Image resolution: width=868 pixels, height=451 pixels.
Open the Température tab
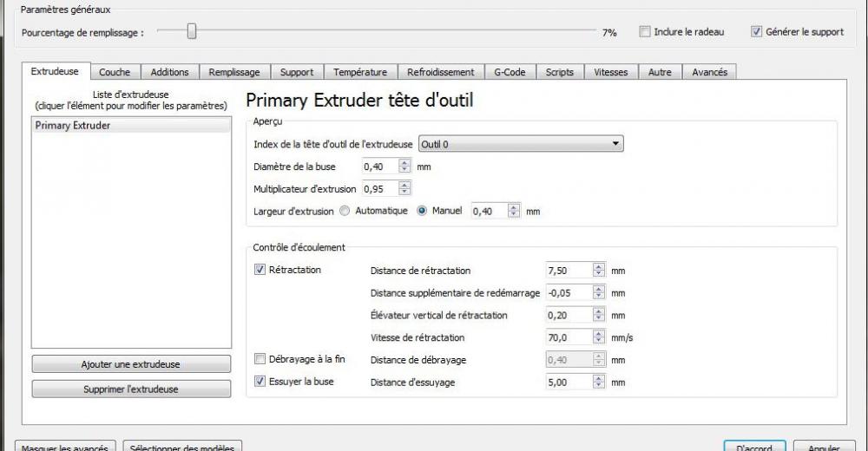[x=360, y=72]
